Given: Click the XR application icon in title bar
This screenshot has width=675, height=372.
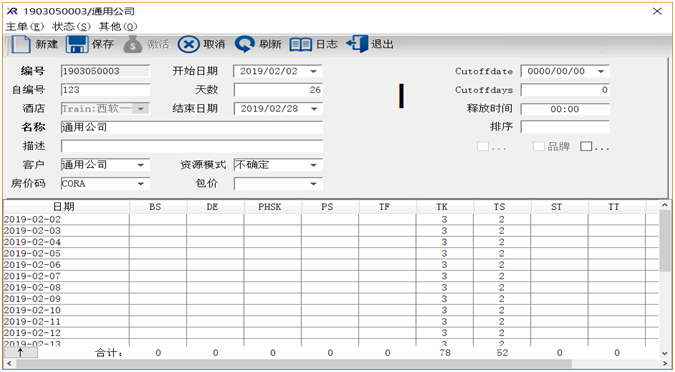Looking at the screenshot, I should (x=12, y=11).
